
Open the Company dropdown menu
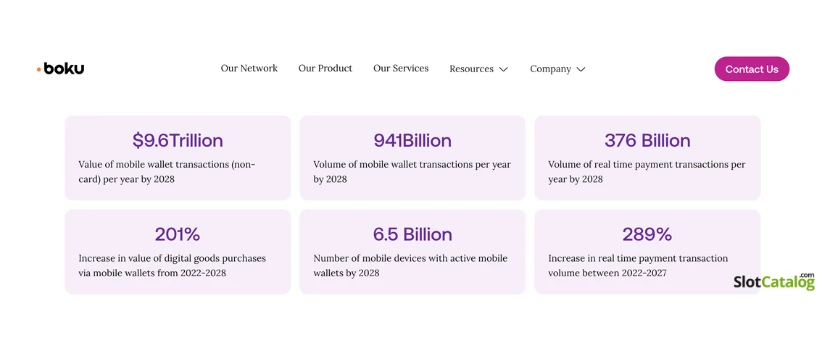(x=557, y=69)
